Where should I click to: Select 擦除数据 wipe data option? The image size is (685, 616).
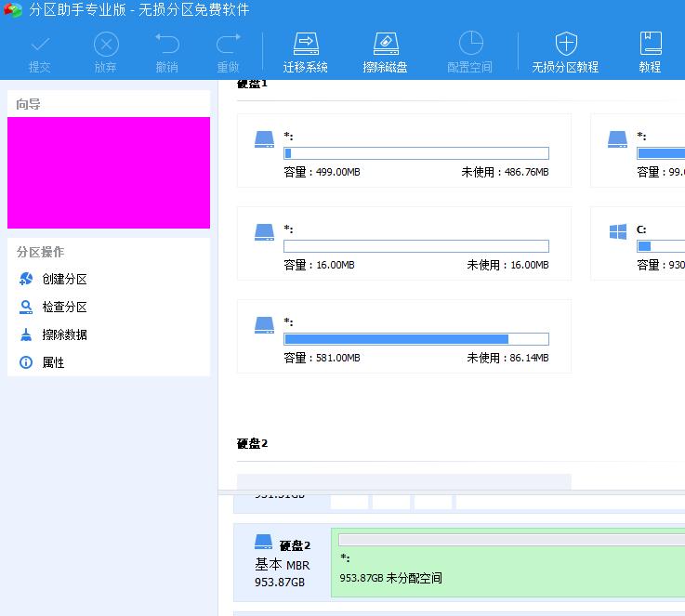point(64,334)
